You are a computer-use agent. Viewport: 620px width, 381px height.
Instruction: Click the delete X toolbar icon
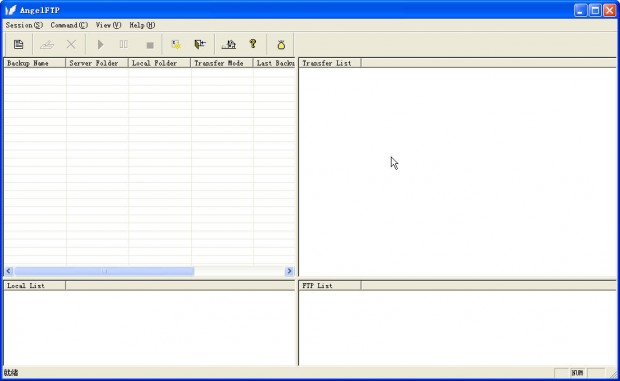tap(71, 44)
